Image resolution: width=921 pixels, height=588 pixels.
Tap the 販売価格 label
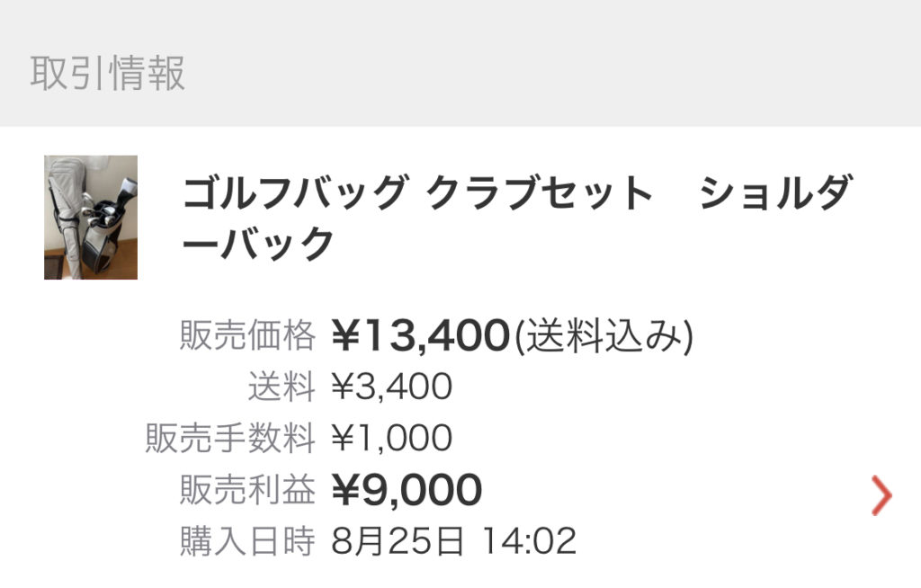248,335
